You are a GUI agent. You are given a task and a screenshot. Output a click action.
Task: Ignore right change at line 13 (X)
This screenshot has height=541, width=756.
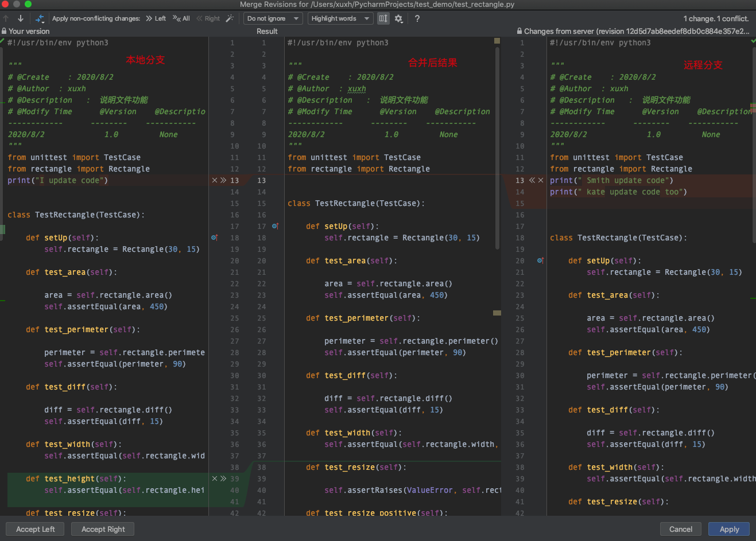click(x=540, y=180)
